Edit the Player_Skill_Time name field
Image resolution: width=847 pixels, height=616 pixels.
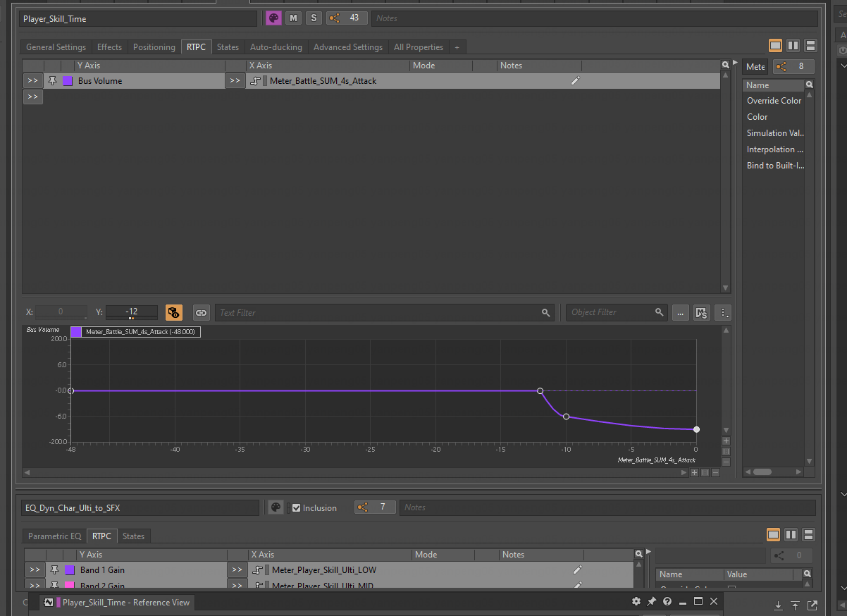pos(138,19)
